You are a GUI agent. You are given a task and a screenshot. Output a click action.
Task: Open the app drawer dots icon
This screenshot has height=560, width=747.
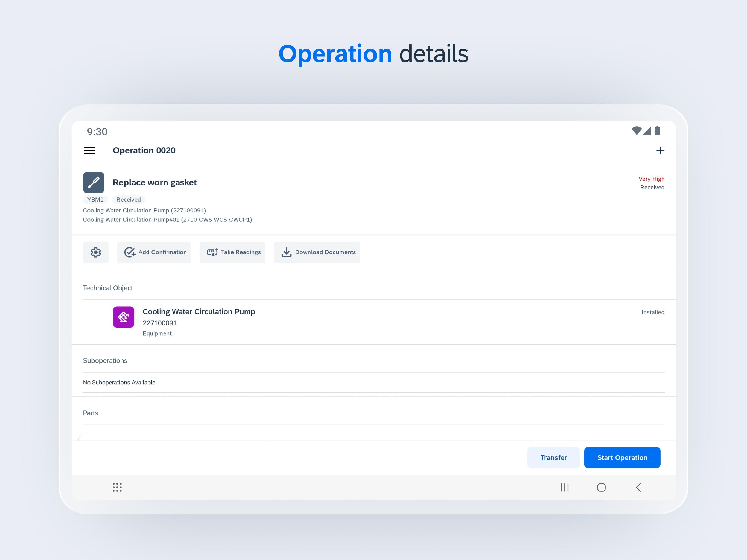pyautogui.click(x=117, y=487)
